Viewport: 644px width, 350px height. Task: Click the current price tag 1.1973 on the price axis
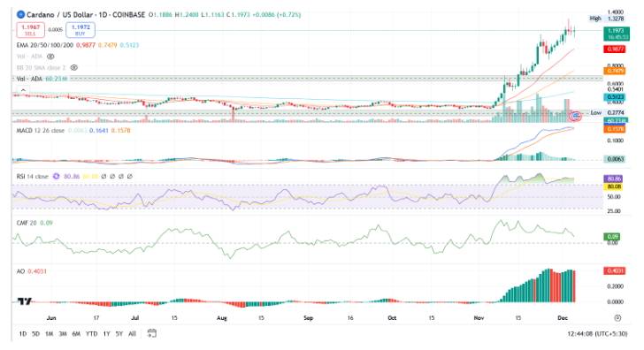pos(616,34)
